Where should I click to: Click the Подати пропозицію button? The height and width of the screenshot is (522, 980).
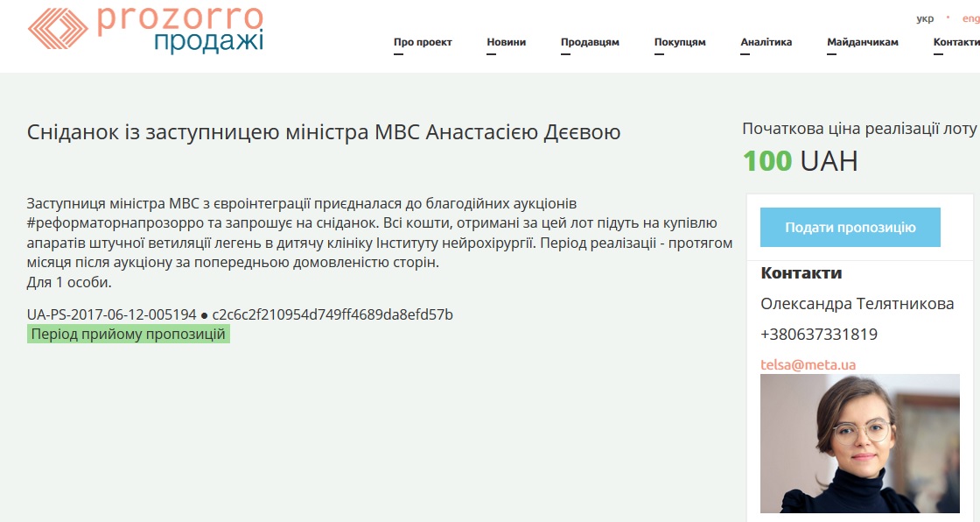coord(850,227)
